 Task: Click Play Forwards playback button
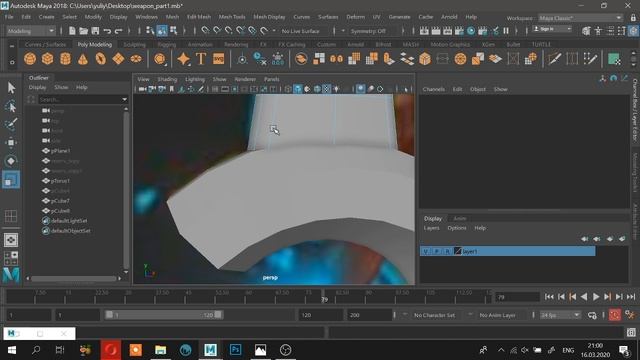[x=596, y=297]
